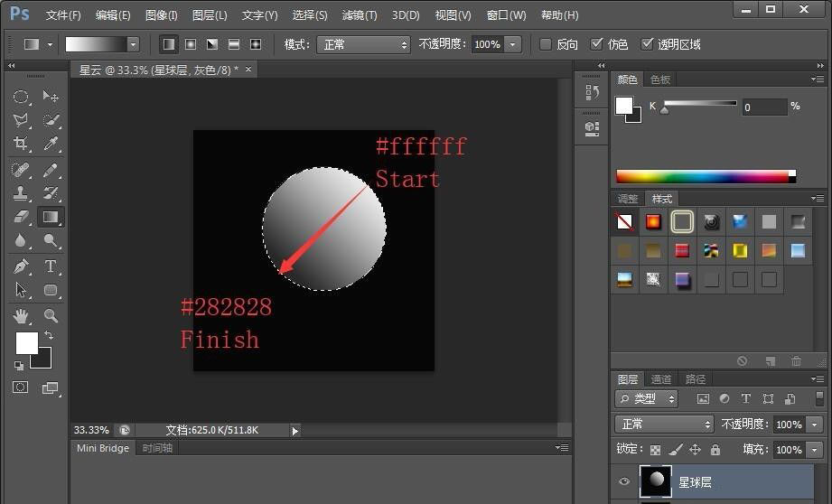Toggle the 仿色 dither checkbox

click(x=597, y=44)
